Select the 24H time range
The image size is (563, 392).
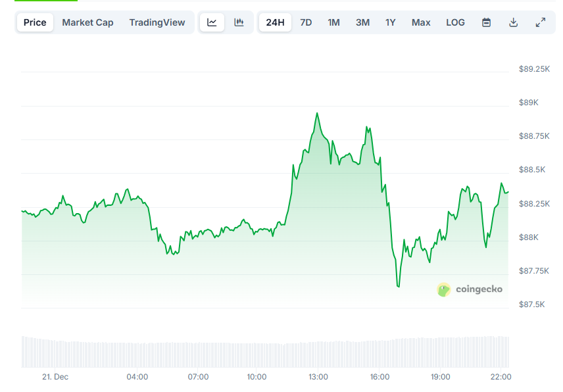275,22
